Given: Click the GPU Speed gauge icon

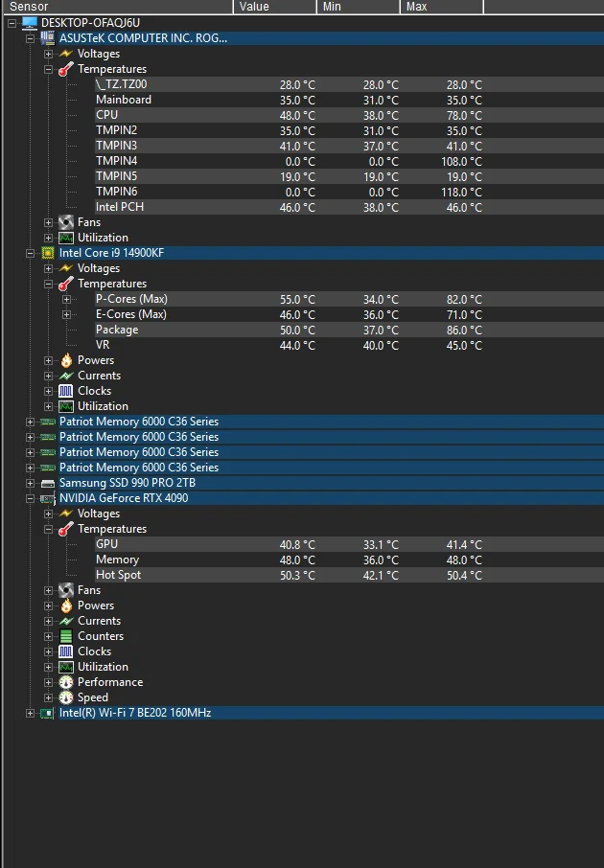Looking at the screenshot, I should click(x=66, y=697).
